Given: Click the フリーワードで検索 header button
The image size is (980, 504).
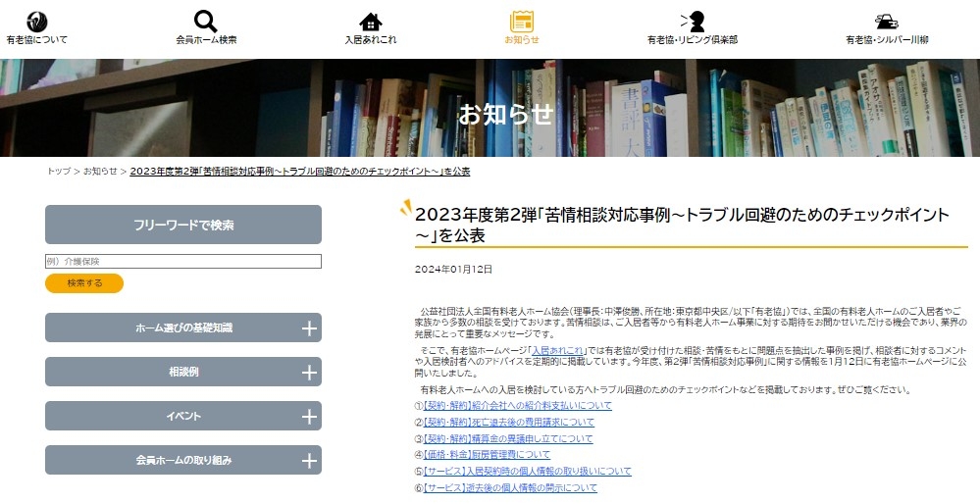Looking at the screenshot, I should tap(183, 225).
